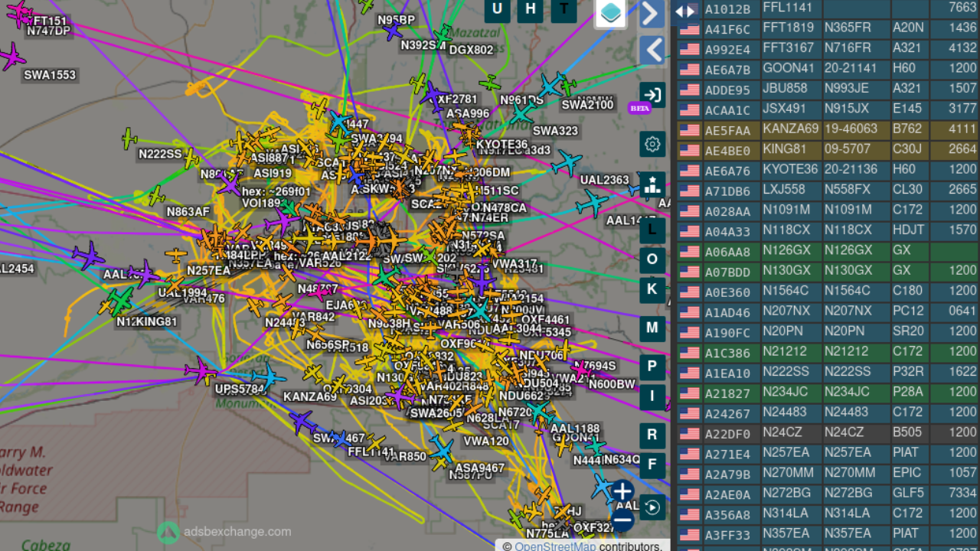Image resolution: width=980 pixels, height=551 pixels.
Task: Click the pink SWA1553 aircraft icon
Action: (x=11, y=57)
